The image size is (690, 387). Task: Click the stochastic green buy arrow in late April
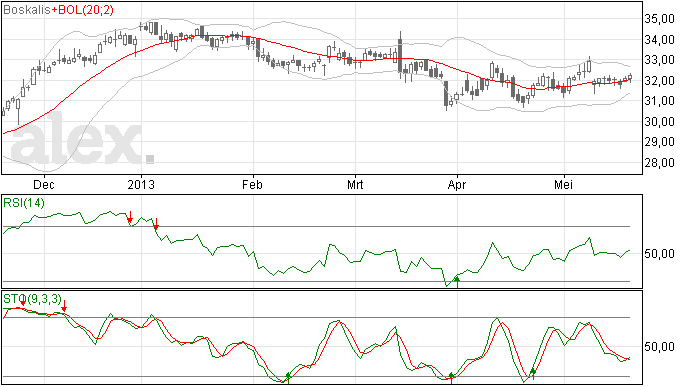pos(532,374)
